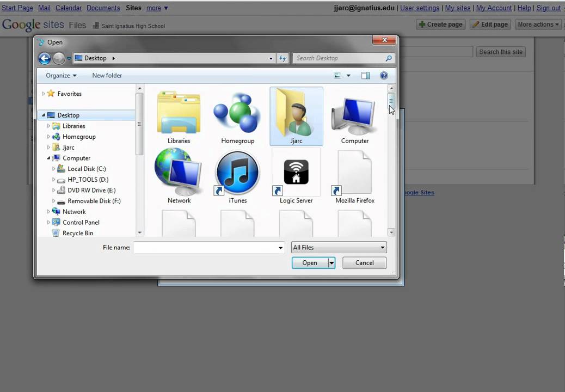Viewport: 565px width, 392px height.
Task: Open Calendar link in browser top bar
Action: [x=69, y=8]
